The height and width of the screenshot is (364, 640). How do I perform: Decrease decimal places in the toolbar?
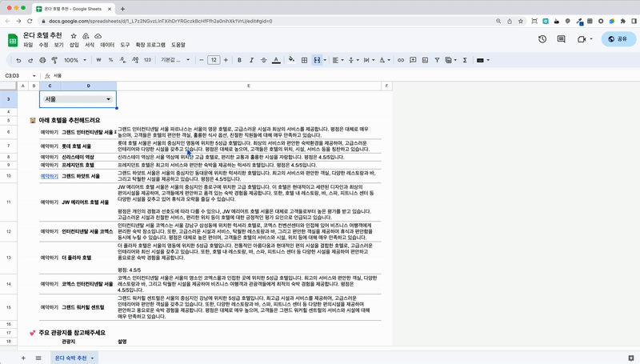click(122, 60)
